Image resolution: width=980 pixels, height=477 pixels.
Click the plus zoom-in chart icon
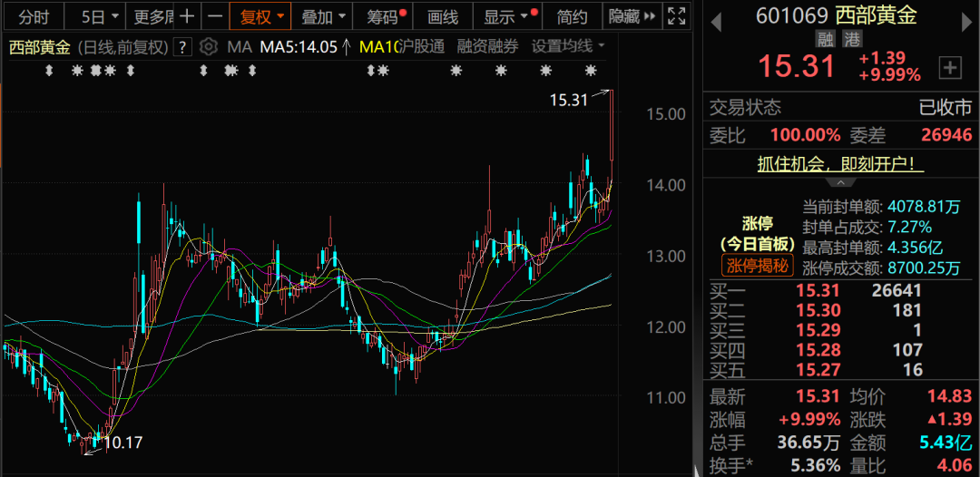187,16
